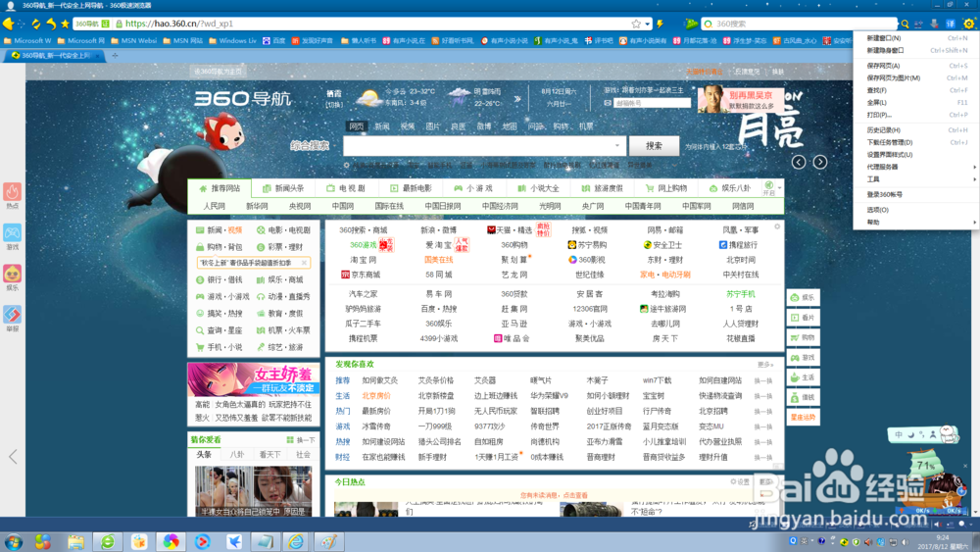Collapse left sidebar with arrow
This screenshot has height=552, width=980.
pos(13,456)
